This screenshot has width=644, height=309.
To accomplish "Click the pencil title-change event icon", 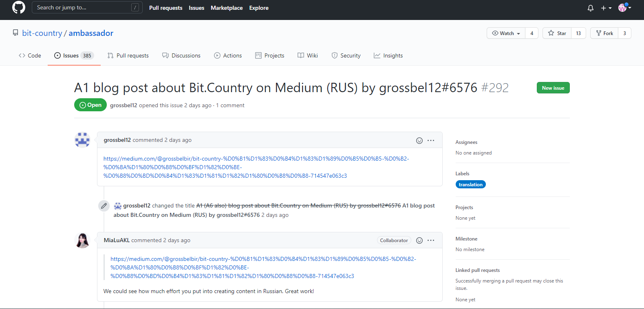I will (104, 206).
